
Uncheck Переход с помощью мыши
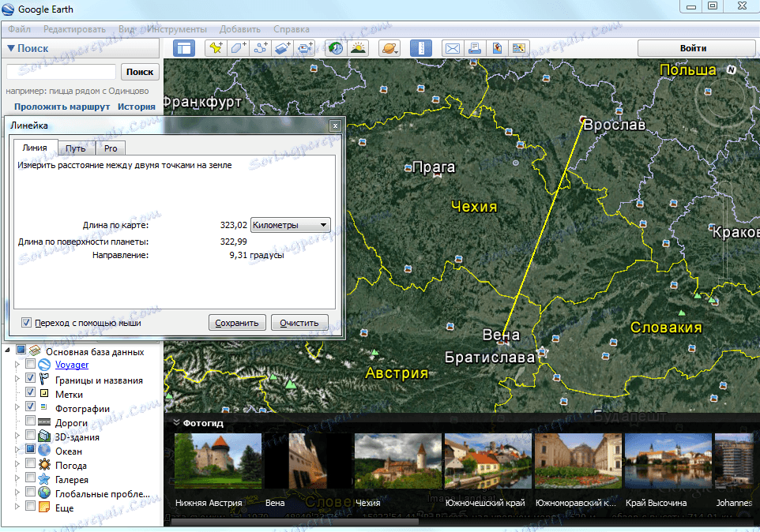coord(27,323)
